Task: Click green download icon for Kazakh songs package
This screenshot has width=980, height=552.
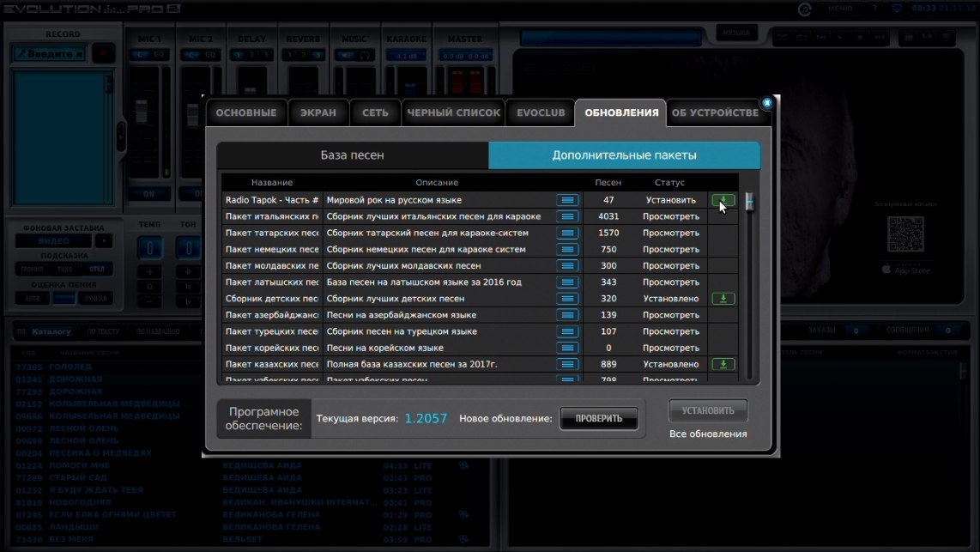Action: (x=723, y=364)
